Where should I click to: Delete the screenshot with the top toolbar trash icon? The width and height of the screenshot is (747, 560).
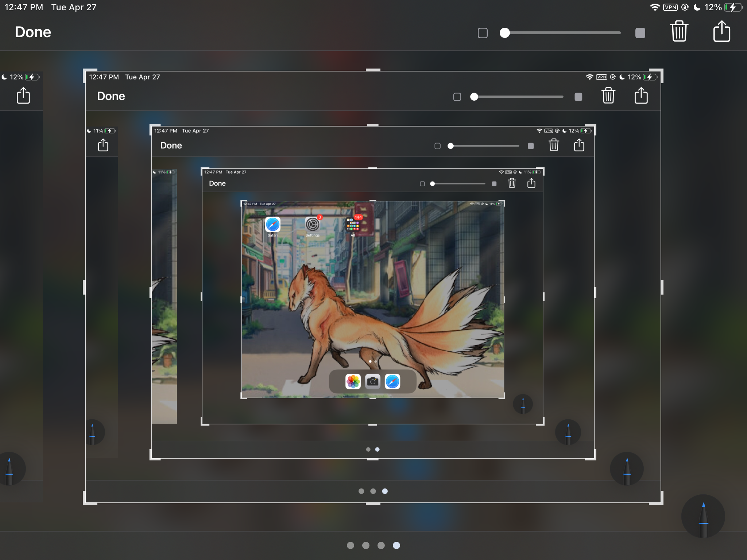click(x=679, y=31)
